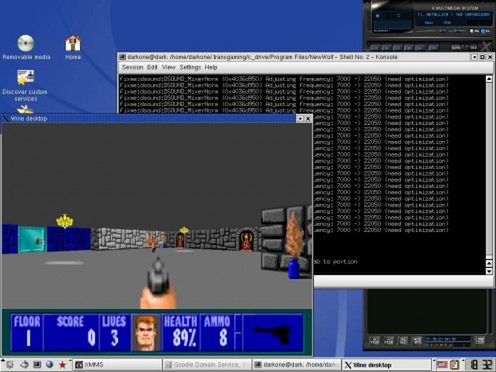The width and height of the screenshot is (496, 372).
Task: Click the teal elevator door in the game view
Action: pyautogui.click(x=32, y=239)
